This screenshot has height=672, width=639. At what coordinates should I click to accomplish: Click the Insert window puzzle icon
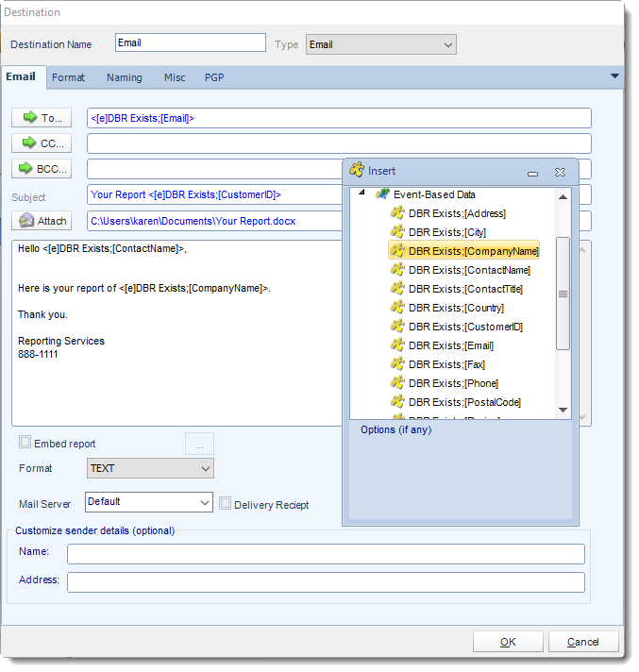(357, 170)
